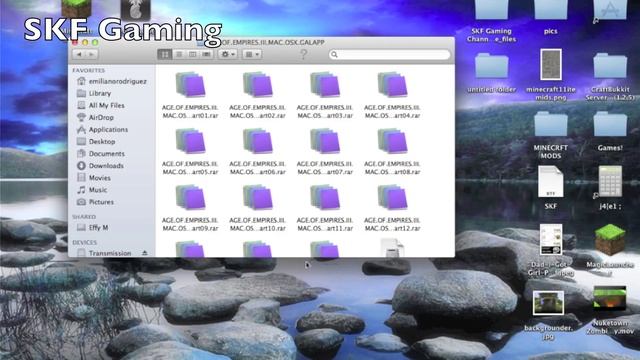Select the SKF rtf document on desktop
Screen dimensions: 640x360
pos(551,182)
